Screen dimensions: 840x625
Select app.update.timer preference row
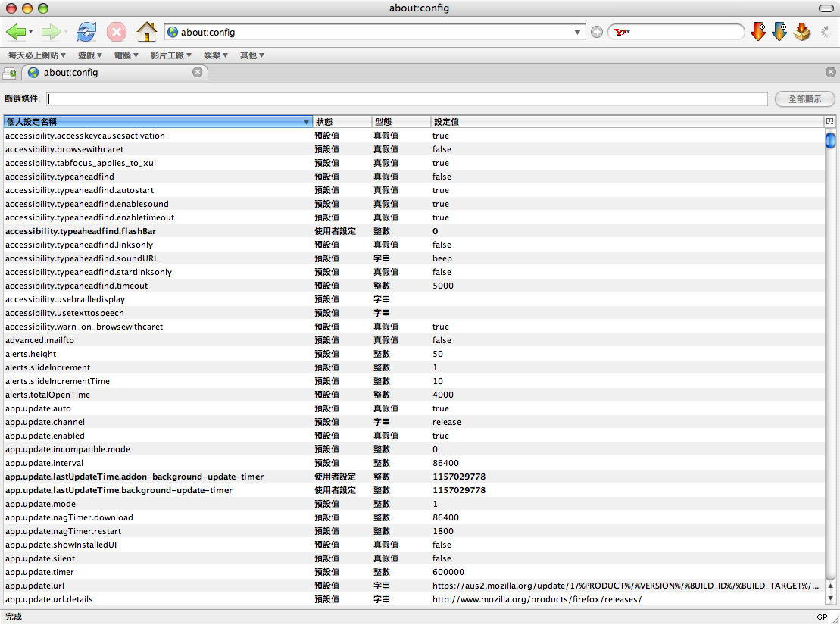[x=414, y=572]
